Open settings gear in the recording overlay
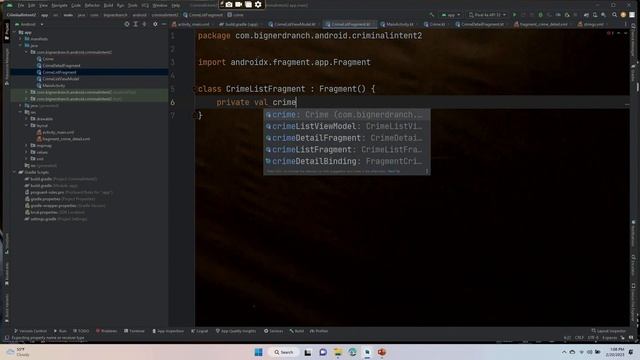This screenshot has width=640, height=360. (258, 4)
